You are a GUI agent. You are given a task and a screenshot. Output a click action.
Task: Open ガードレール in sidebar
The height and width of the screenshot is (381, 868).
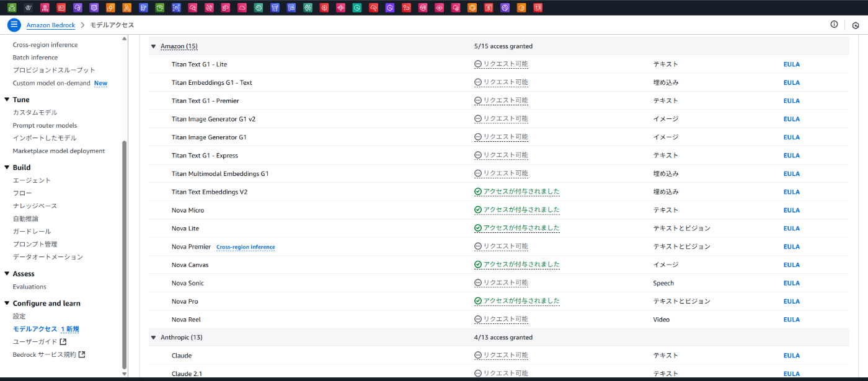pyautogui.click(x=32, y=231)
